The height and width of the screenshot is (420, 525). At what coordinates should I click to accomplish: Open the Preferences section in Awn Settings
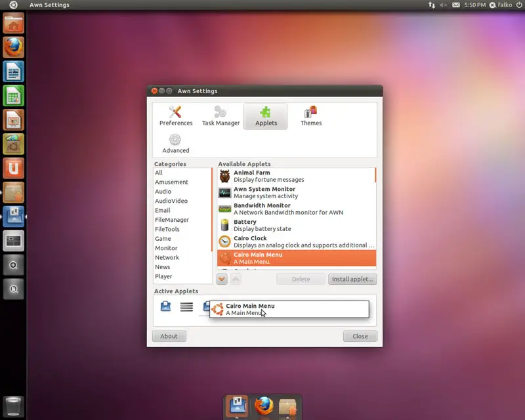176,116
